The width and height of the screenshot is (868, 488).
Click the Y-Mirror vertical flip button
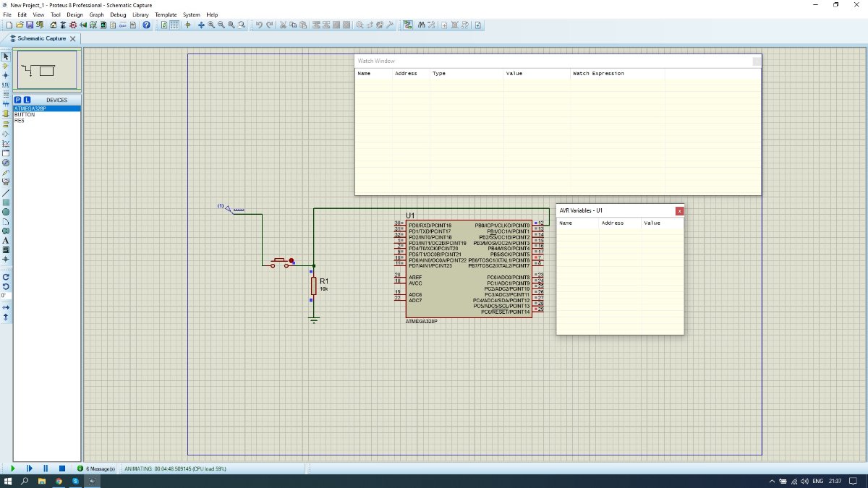click(x=6, y=317)
